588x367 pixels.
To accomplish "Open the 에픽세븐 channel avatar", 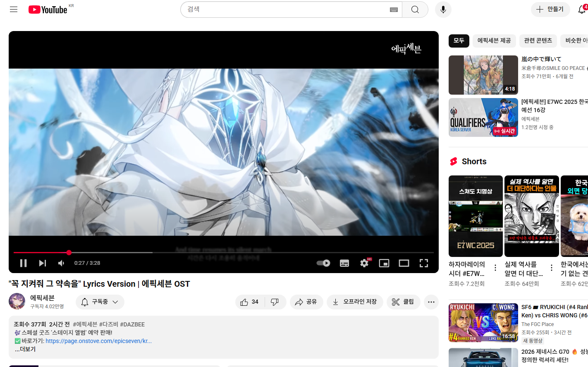I will point(17,301).
